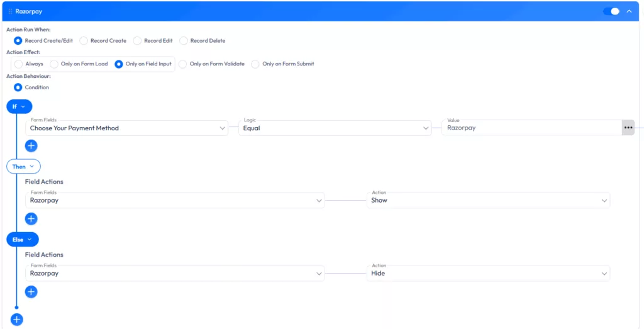Image resolution: width=644 pixels, height=329 pixels.
Task: Open the Logic dropdown showing Equal
Action: pos(335,128)
